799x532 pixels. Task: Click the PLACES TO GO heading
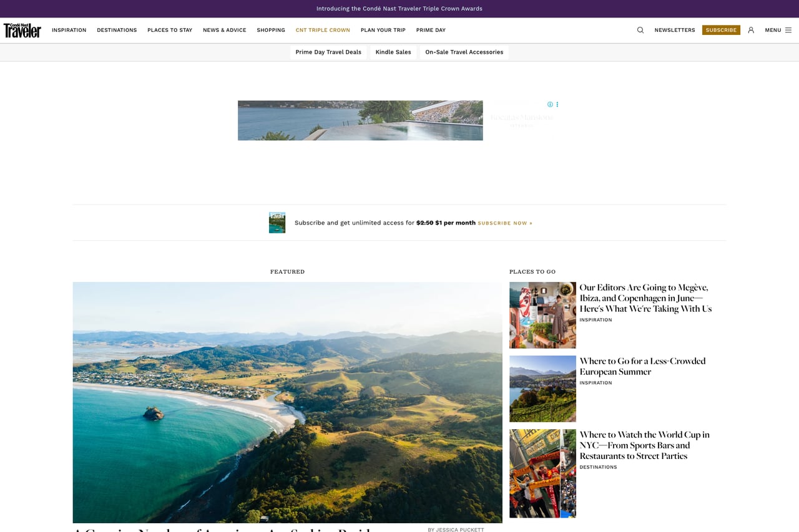(x=532, y=272)
